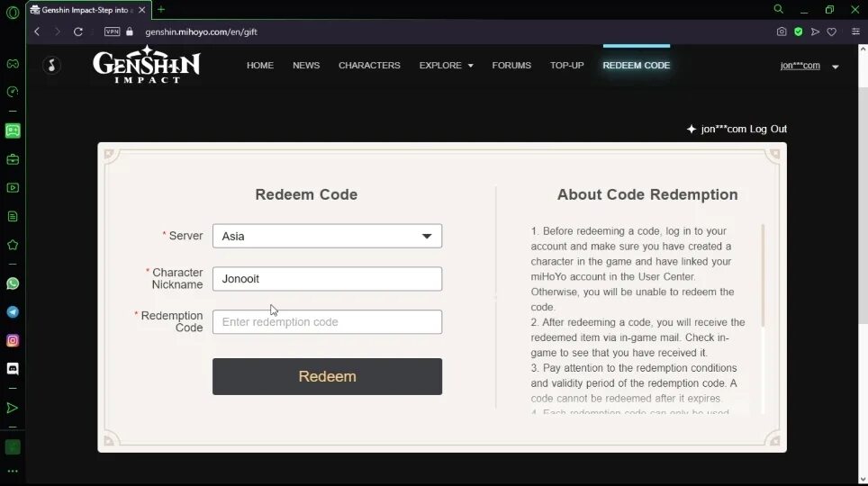
Task: Open TOP-UP page
Action: click(567, 66)
